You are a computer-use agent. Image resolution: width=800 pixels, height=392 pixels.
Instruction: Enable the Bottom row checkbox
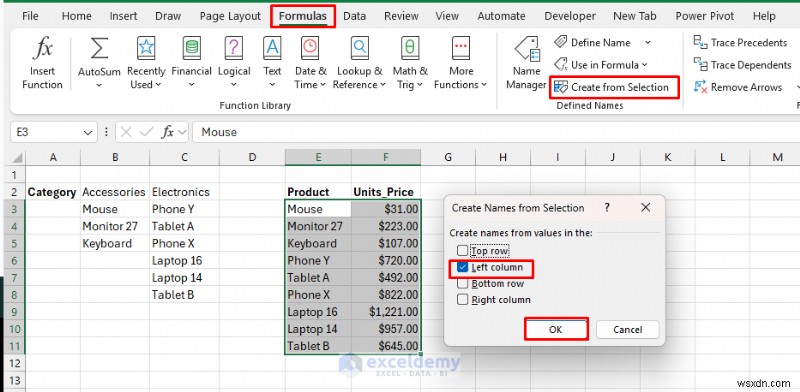(x=462, y=283)
